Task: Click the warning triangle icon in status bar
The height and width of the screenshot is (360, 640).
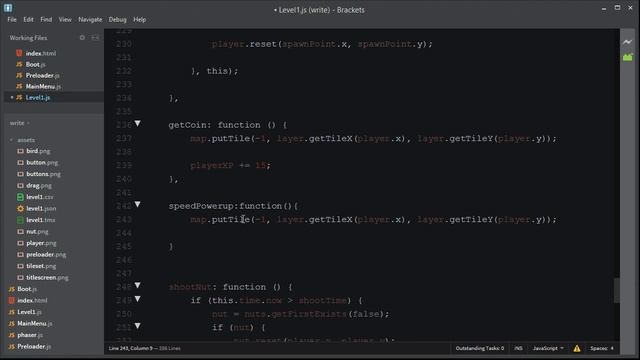Action: [x=576, y=348]
